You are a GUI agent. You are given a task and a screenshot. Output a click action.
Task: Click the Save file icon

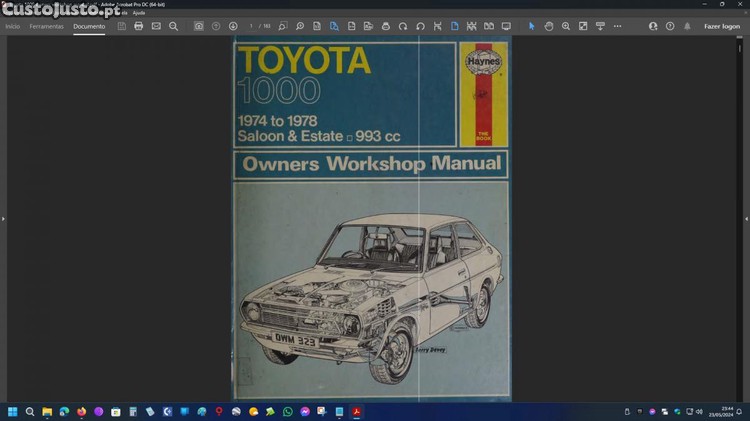tap(121, 26)
